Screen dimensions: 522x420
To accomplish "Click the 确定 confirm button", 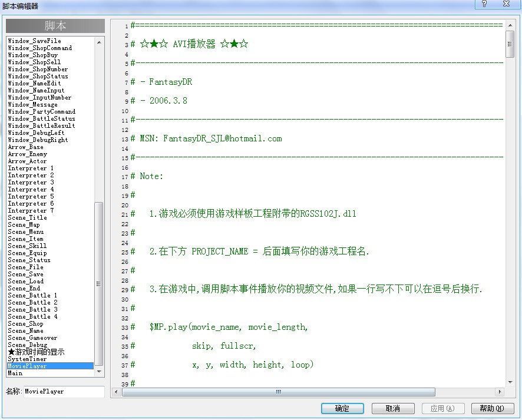I will [342, 408].
